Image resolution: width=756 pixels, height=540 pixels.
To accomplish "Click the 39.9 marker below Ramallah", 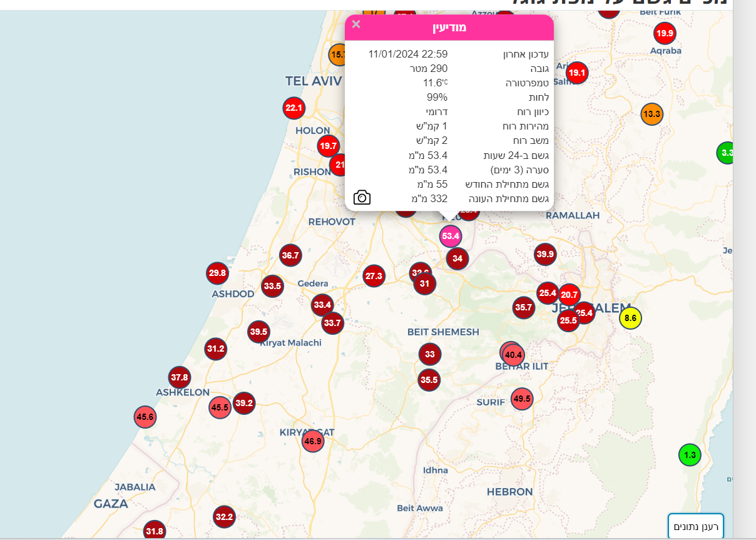I will (x=545, y=254).
